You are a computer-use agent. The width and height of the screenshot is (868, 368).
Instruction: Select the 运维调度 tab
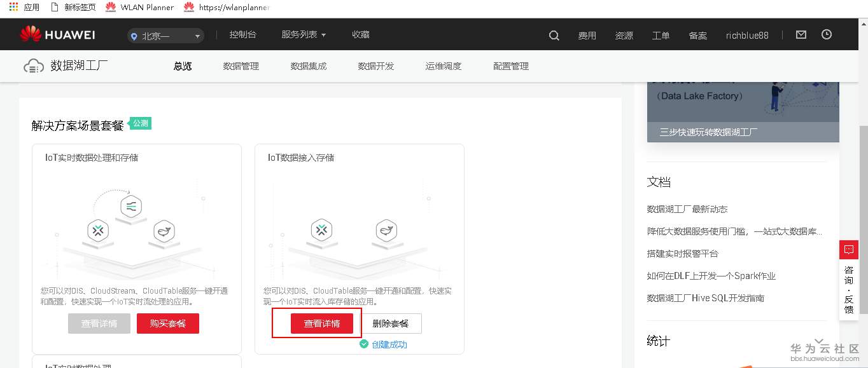(442, 65)
